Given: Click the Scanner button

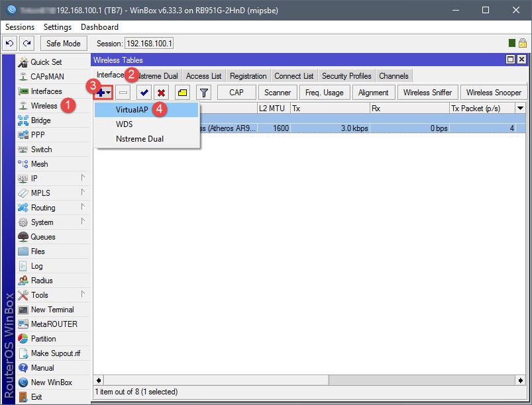Looking at the screenshot, I should tap(278, 93).
